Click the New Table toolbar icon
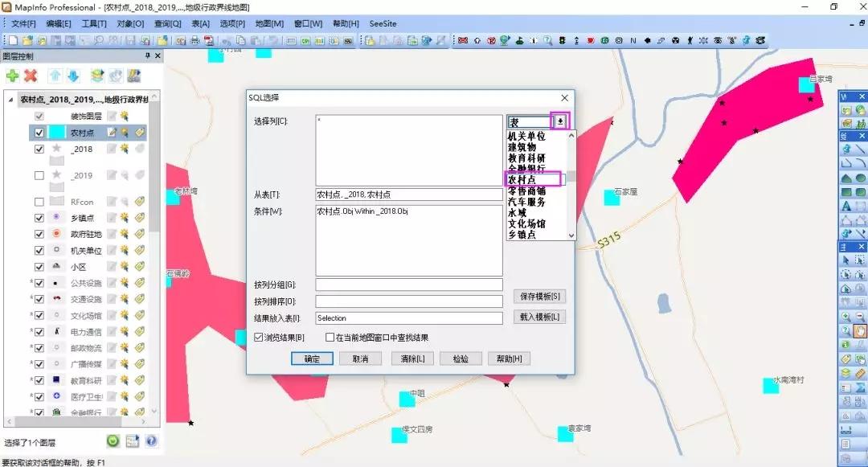The image size is (868, 467). (14, 40)
